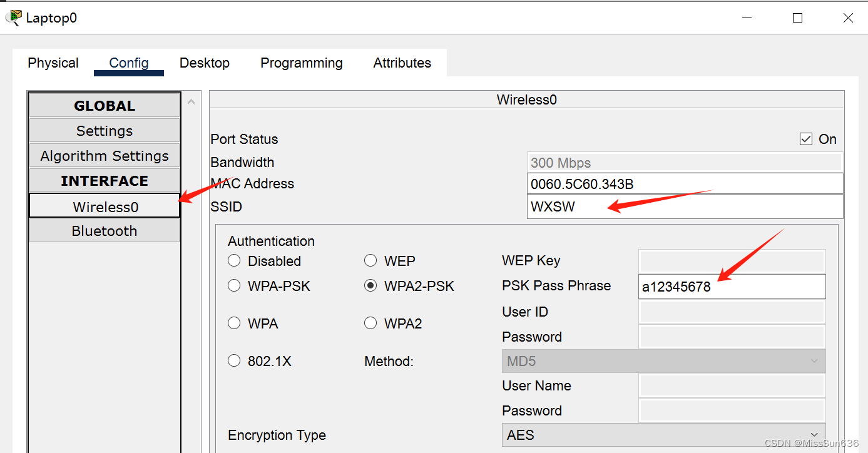Click the Encryption Type label

pyautogui.click(x=277, y=435)
